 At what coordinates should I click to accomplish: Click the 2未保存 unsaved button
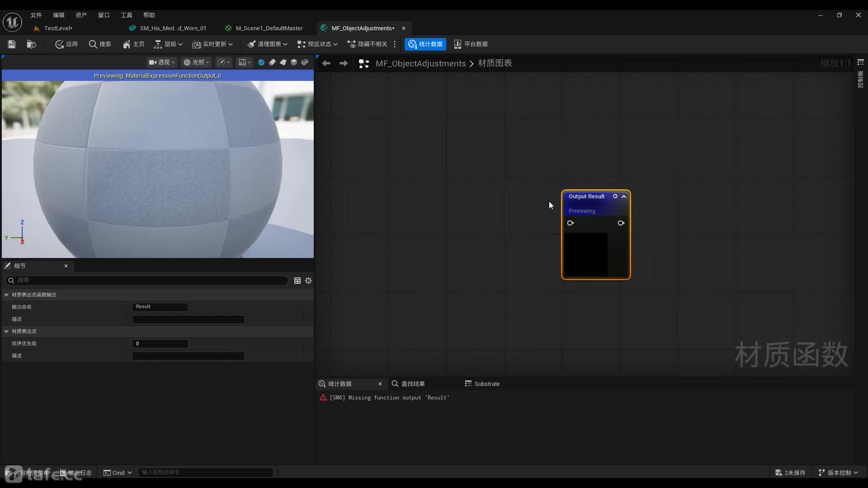790,473
